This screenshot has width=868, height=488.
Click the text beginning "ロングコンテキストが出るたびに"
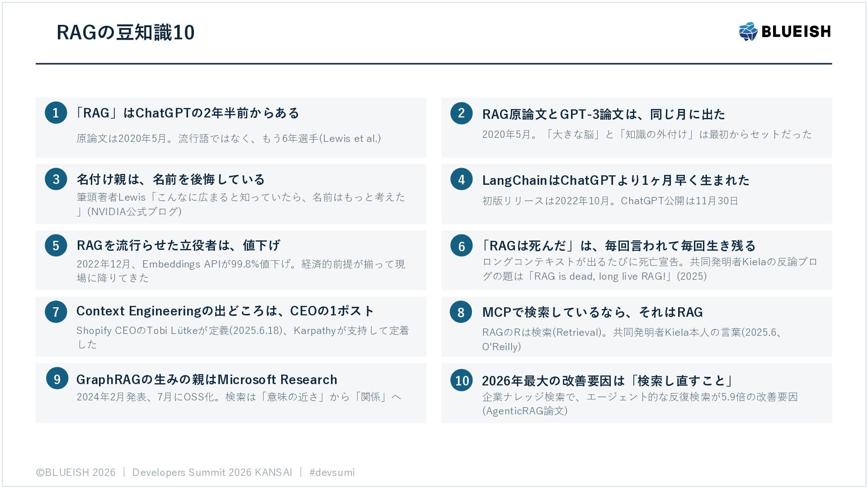point(650,269)
